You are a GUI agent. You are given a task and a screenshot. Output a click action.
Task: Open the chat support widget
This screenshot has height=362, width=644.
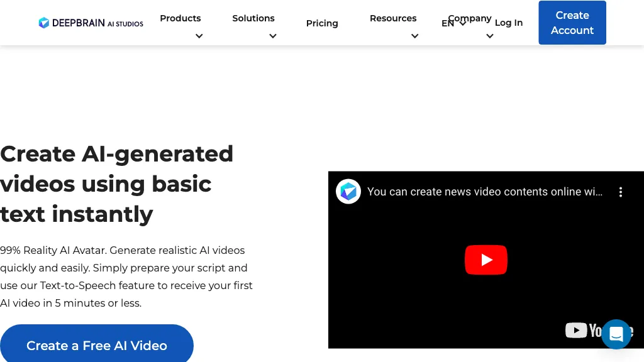(616, 334)
